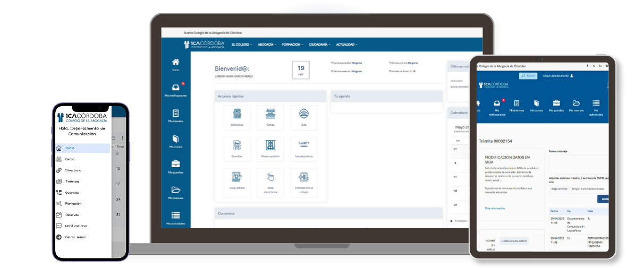Open the Sede electrónica quick access tile

click(270, 182)
